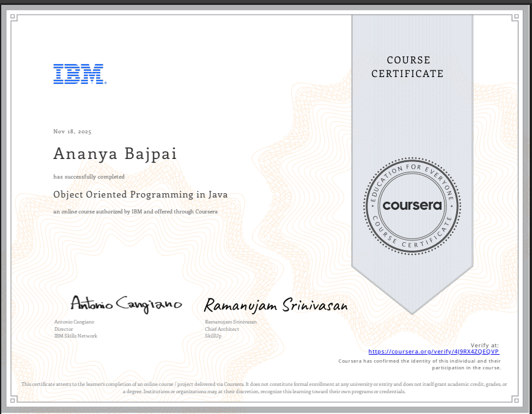Click the IBM logo
The image size is (532, 414).
coord(79,74)
